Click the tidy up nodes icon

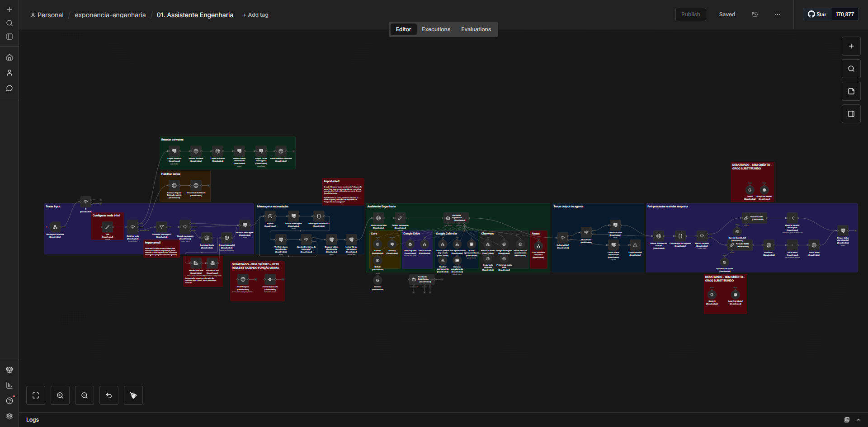[x=133, y=395]
